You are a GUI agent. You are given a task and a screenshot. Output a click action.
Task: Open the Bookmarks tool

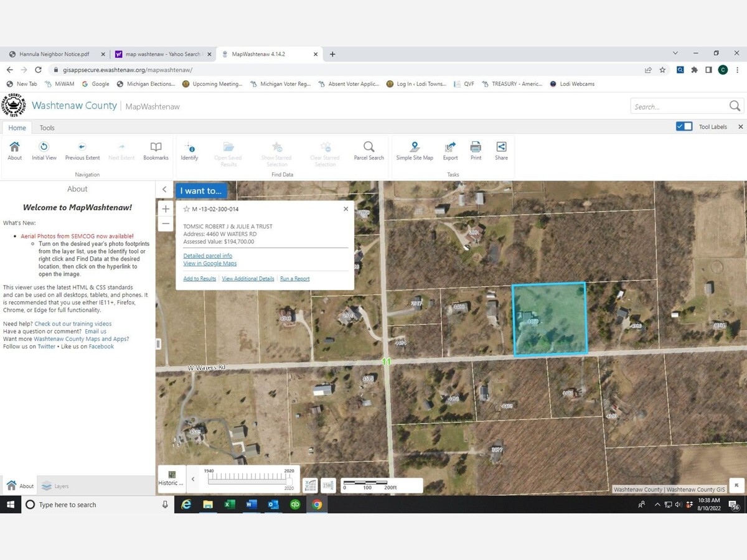pos(156,148)
